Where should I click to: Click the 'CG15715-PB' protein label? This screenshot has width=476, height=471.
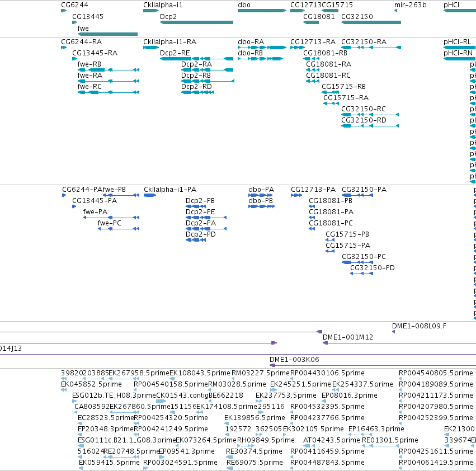click(347, 235)
